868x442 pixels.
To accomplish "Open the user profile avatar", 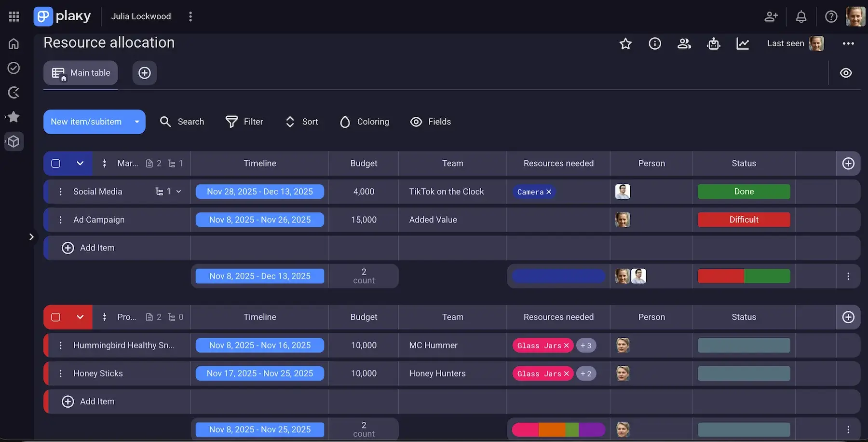I will click(855, 16).
